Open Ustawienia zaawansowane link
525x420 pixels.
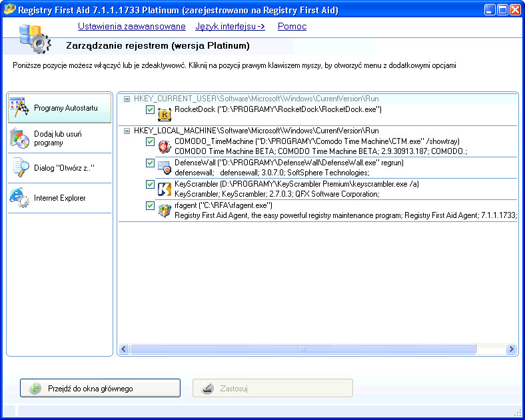[x=132, y=26]
